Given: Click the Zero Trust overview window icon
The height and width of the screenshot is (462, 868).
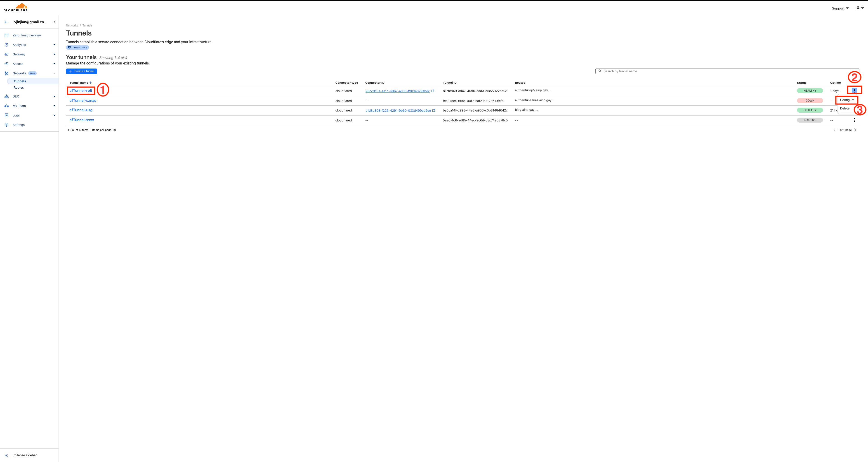Looking at the screenshot, I should point(6,35).
